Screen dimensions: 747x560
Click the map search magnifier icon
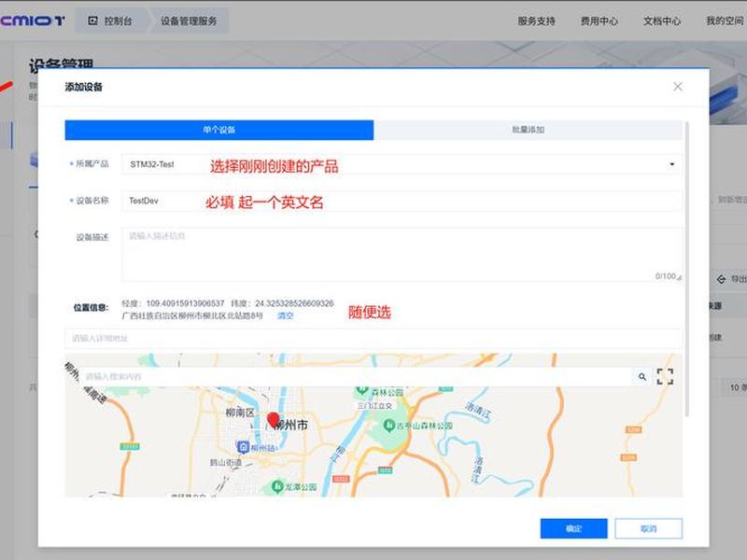pyautogui.click(x=642, y=377)
